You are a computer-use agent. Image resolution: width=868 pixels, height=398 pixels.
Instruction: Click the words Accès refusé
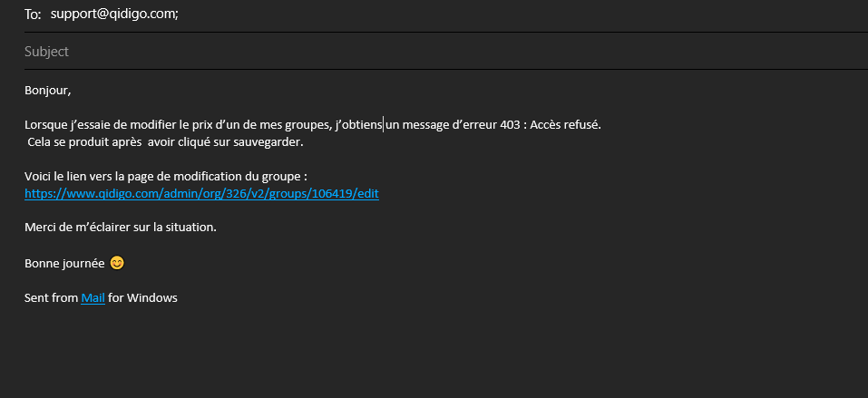565,125
